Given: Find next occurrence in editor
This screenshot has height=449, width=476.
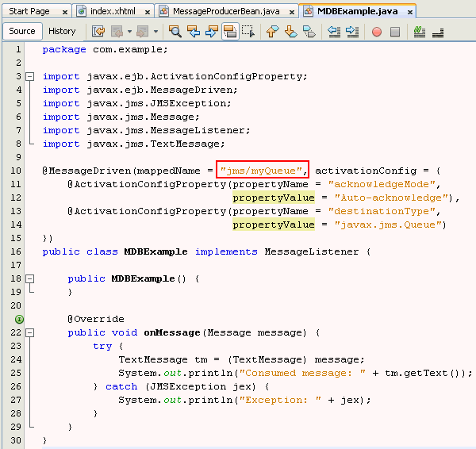Looking at the screenshot, I should click(x=212, y=32).
